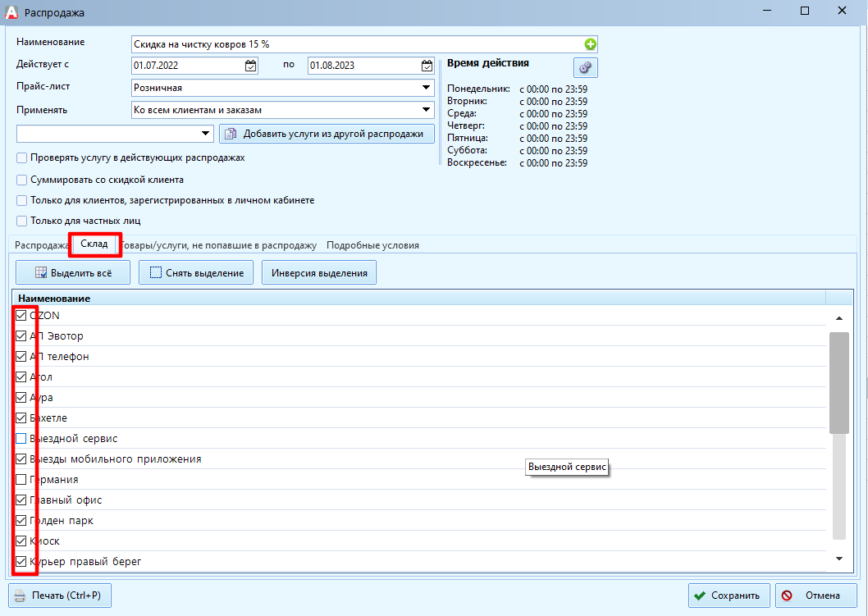Open calendar picker for end date 01.08.2023
Viewport: 868px width, 616px height.
(427, 66)
